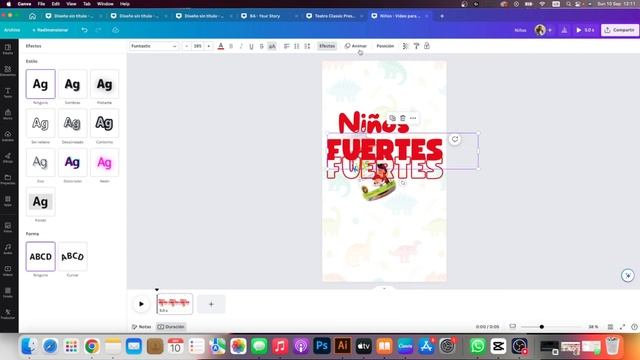Open the Fotos sidebar panel
Viewport: 640px width, 360px height.
pyautogui.click(x=8, y=227)
